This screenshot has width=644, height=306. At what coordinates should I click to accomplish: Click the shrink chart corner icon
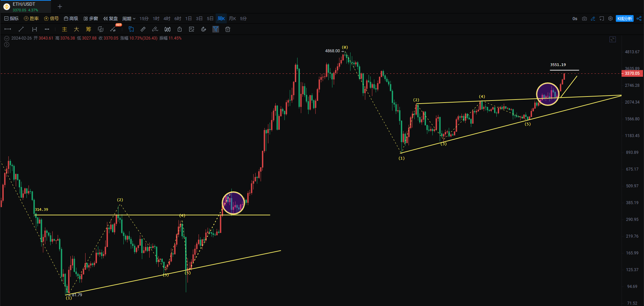point(612,39)
